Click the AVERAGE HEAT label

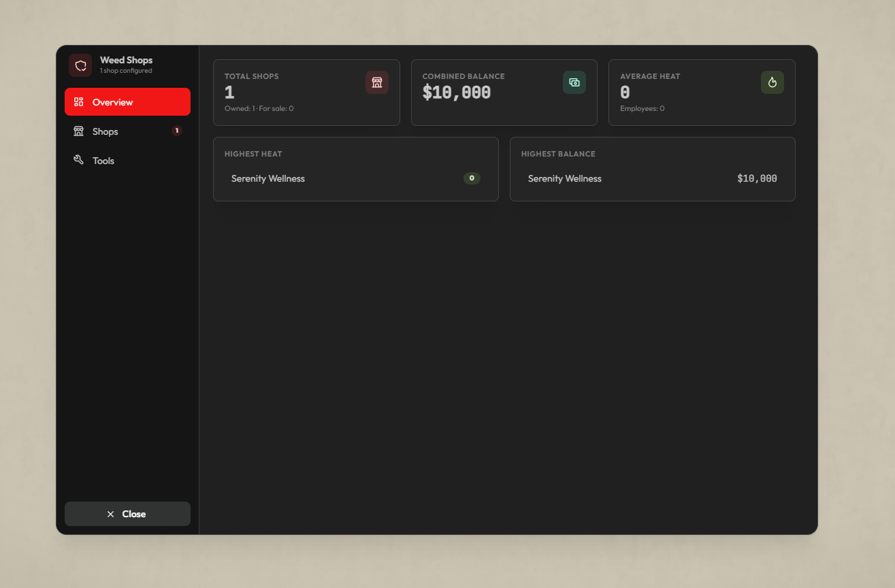click(650, 76)
